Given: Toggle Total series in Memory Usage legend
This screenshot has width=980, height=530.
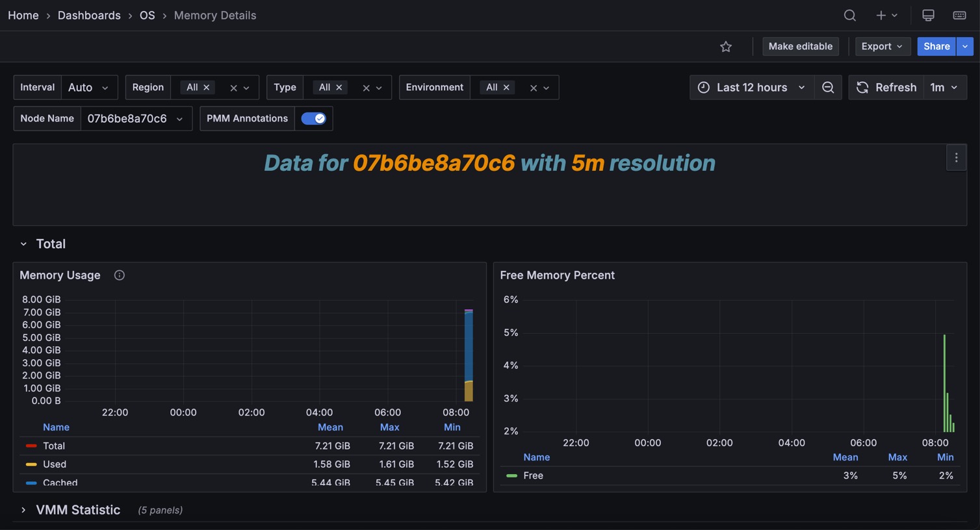Looking at the screenshot, I should pyautogui.click(x=54, y=446).
